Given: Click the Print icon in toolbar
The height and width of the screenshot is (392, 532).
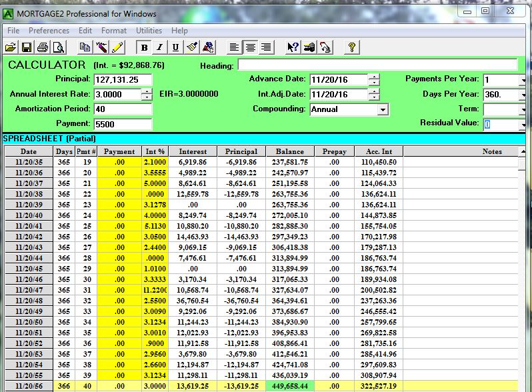Looking at the screenshot, I should (43, 47).
